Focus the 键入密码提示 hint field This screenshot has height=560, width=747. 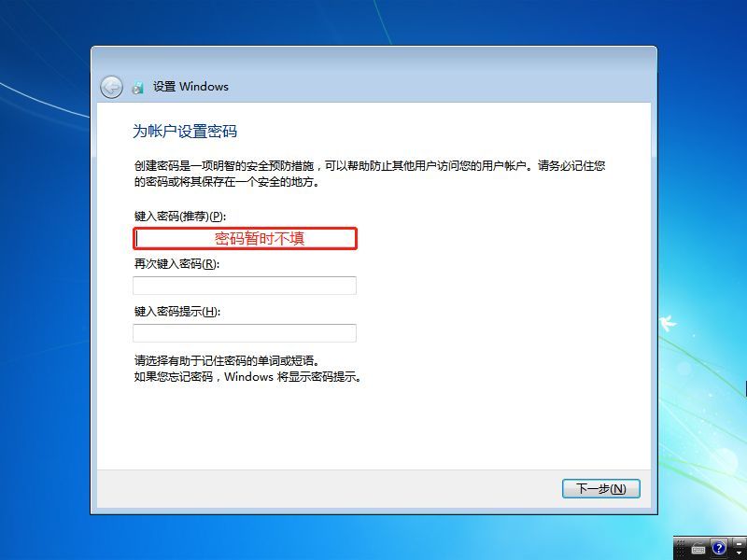245,333
